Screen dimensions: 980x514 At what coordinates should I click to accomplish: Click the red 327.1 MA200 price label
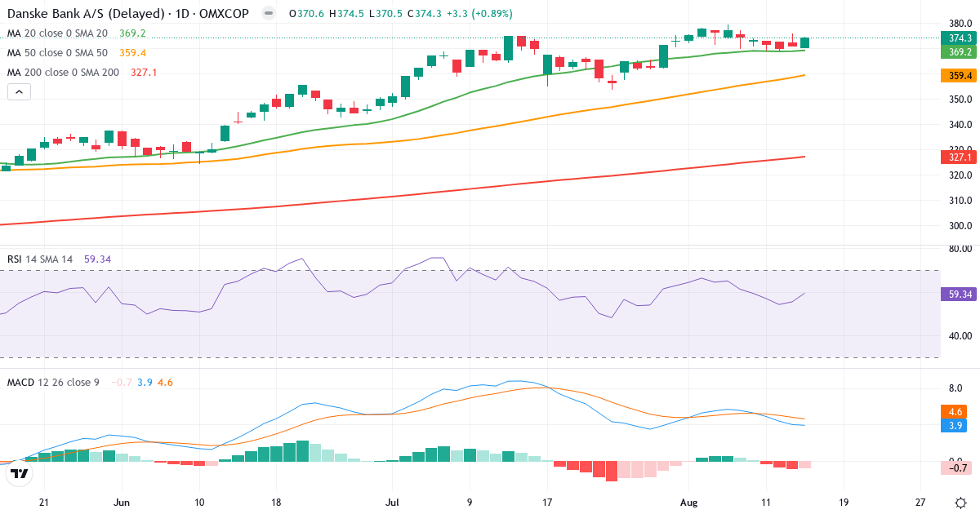(960, 157)
